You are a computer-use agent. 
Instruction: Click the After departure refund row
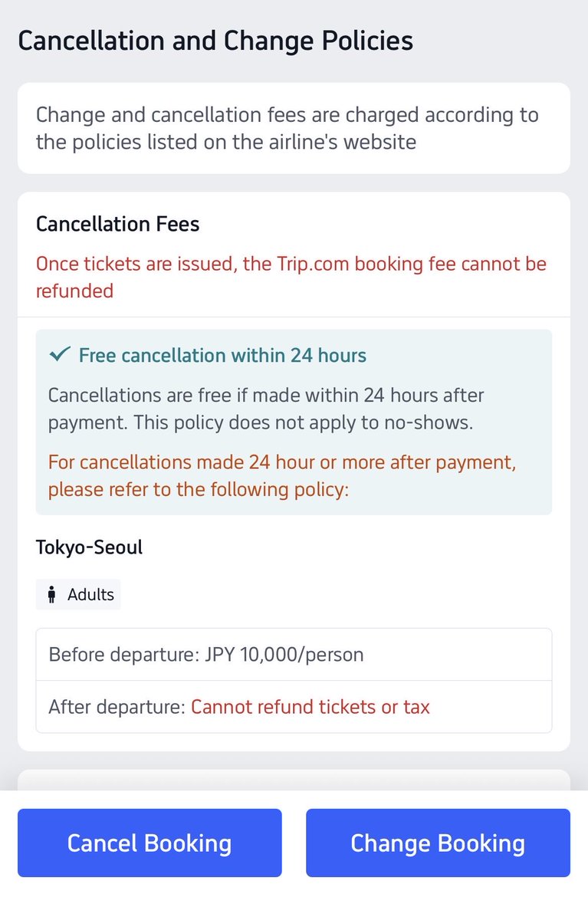coord(294,706)
